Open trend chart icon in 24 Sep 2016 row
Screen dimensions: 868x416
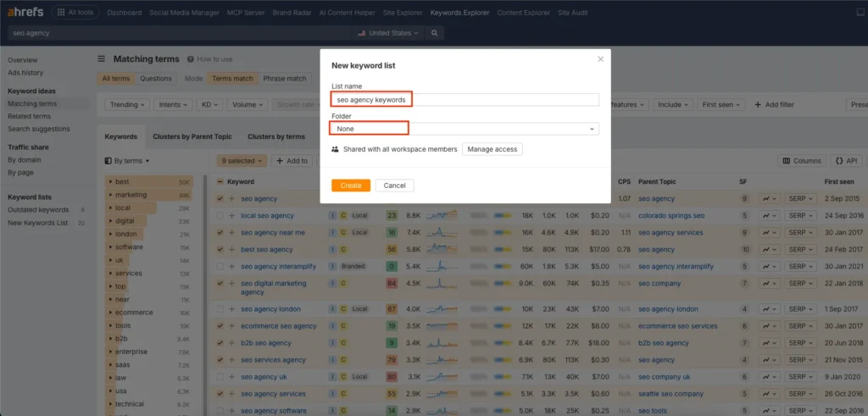[x=769, y=216]
